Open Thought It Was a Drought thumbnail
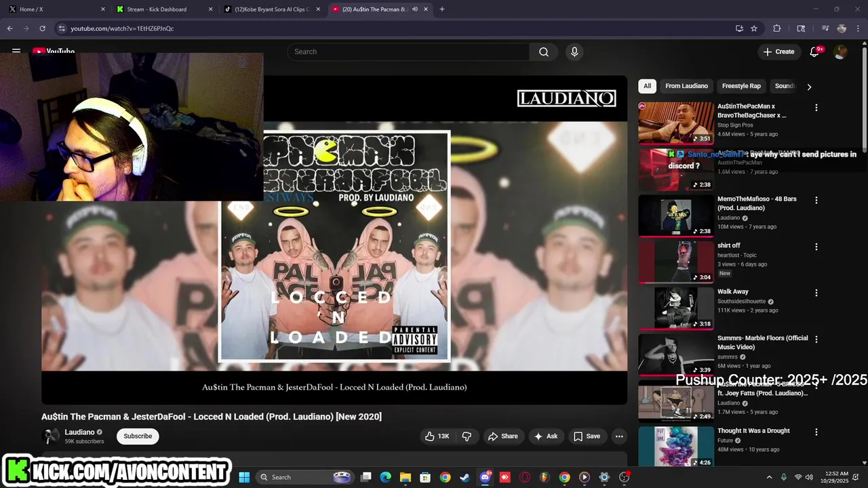Image resolution: width=868 pixels, height=488 pixels. (x=676, y=447)
